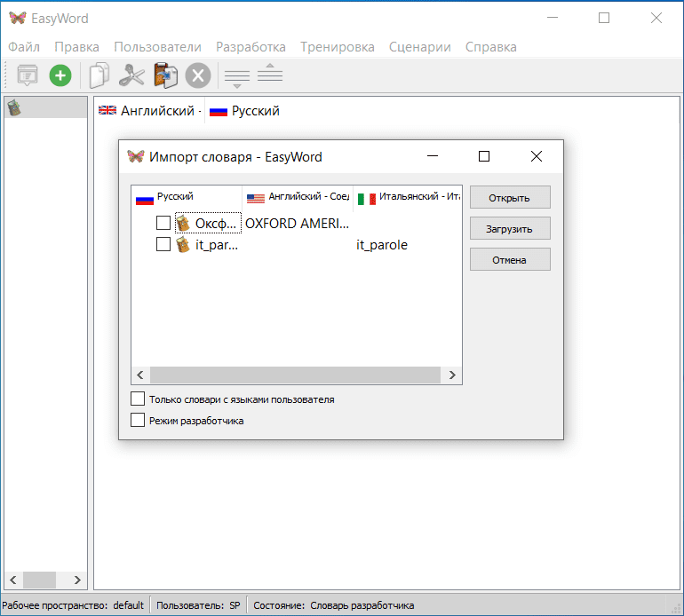The height and width of the screenshot is (616, 684).
Task: Open the Файл menu
Action: [24, 47]
